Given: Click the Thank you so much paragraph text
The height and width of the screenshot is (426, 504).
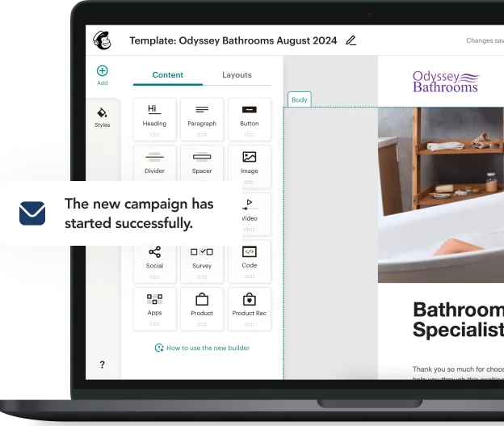Looking at the screenshot, I should (x=458, y=373).
